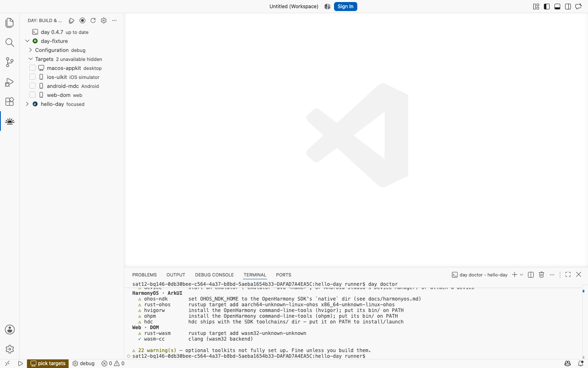Select the TERMINAL tab
Viewport: 588px width, 368px height.
255,275
